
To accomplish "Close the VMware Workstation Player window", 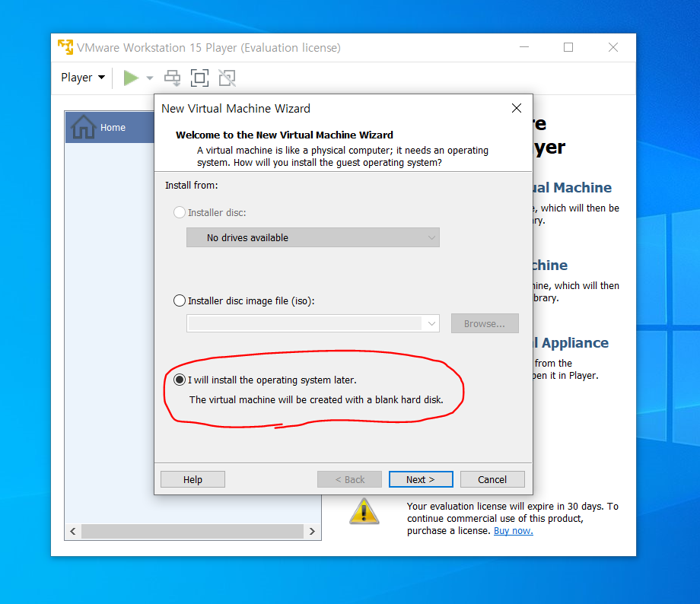I will click(613, 47).
